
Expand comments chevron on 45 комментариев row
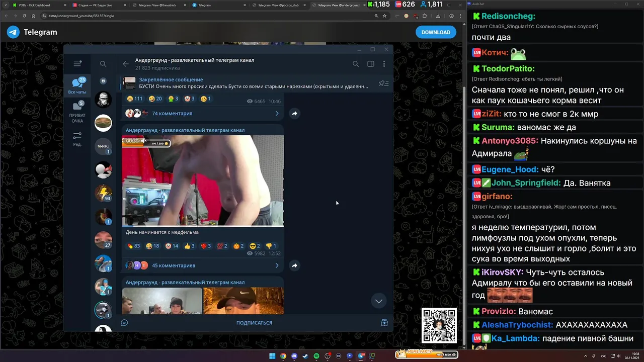(x=277, y=265)
